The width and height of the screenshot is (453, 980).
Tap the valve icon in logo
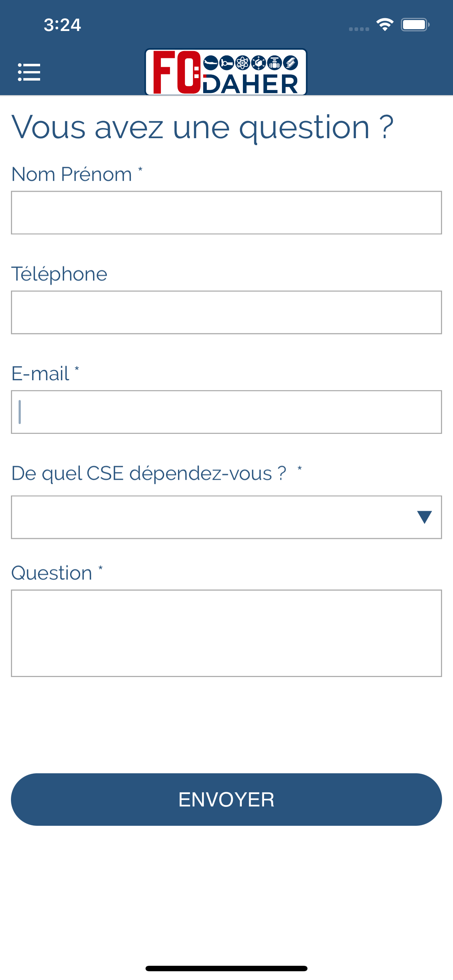click(x=275, y=63)
